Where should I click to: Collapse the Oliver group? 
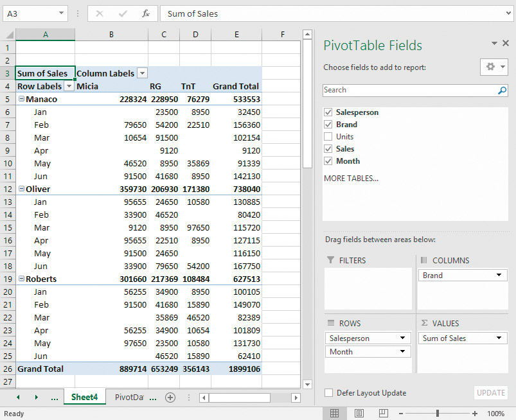click(x=21, y=188)
